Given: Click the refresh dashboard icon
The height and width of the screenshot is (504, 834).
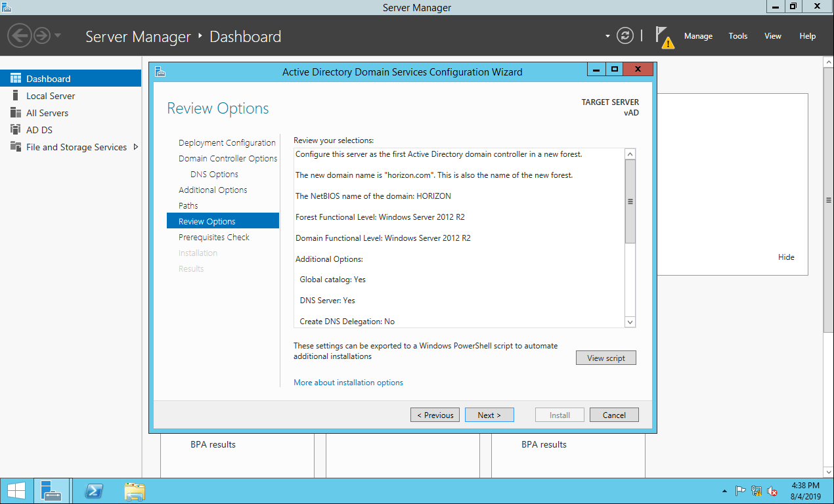Looking at the screenshot, I should pyautogui.click(x=625, y=36).
